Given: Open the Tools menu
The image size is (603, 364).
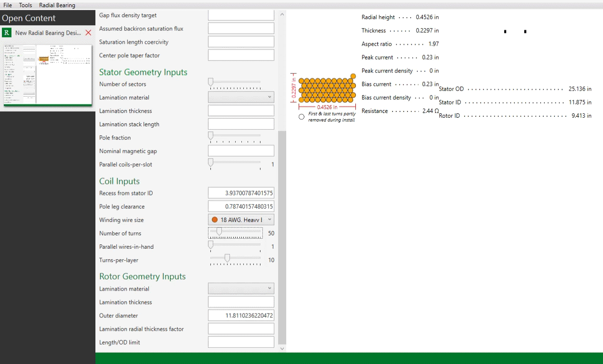Looking at the screenshot, I should [26, 5].
